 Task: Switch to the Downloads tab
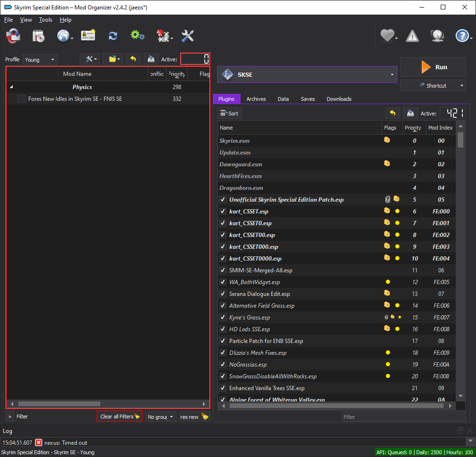click(x=339, y=99)
